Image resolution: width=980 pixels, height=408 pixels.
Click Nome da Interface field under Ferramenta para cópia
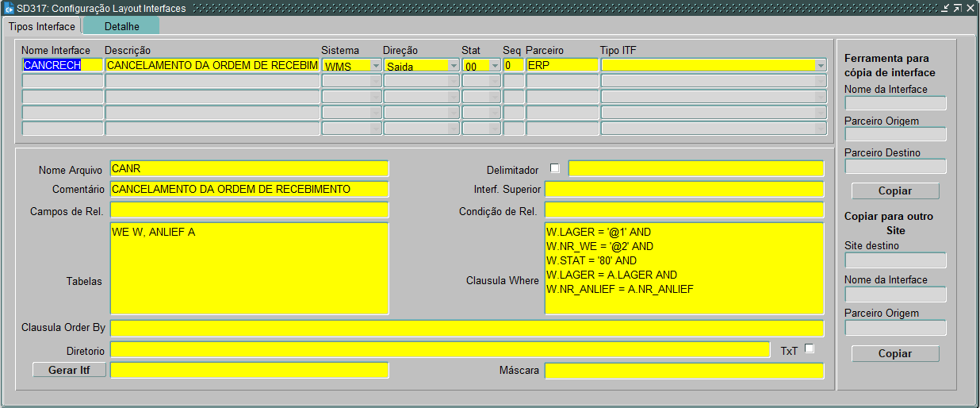point(896,103)
